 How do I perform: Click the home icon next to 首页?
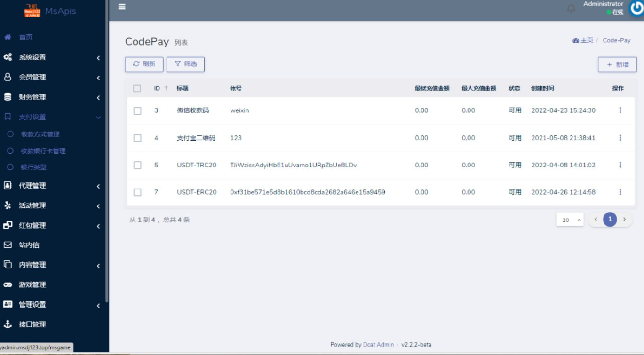[8, 37]
